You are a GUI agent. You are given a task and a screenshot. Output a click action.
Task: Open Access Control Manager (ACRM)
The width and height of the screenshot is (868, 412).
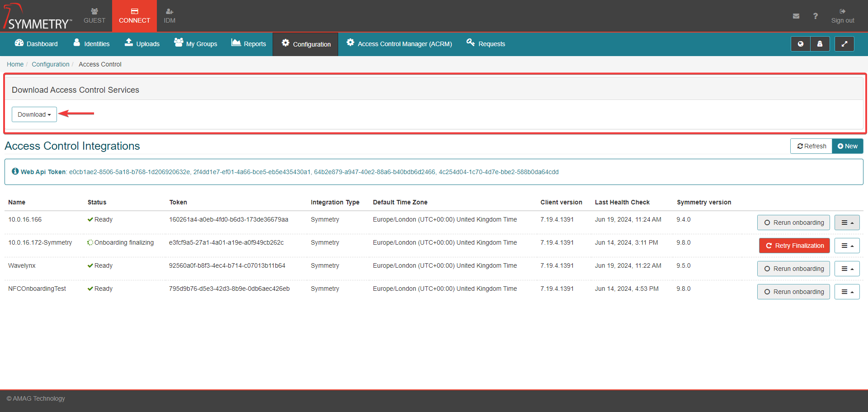[399, 44]
